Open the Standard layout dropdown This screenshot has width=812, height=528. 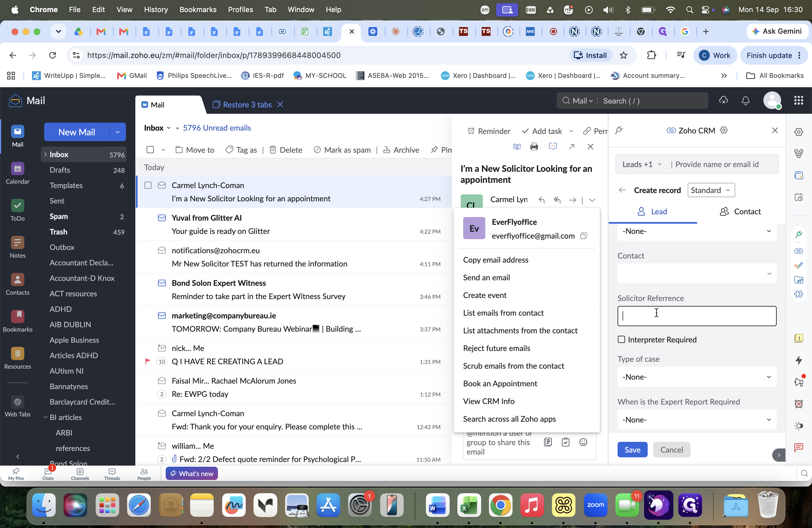711,190
